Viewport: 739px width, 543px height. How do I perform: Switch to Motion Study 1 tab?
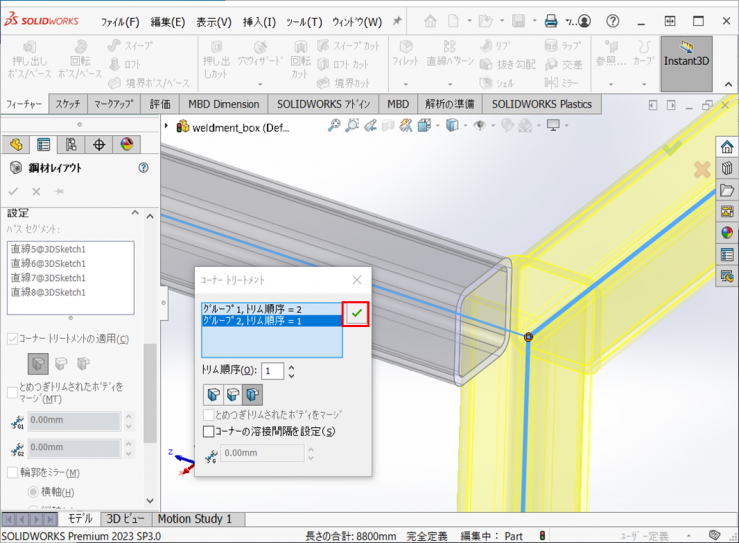pos(195,519)
